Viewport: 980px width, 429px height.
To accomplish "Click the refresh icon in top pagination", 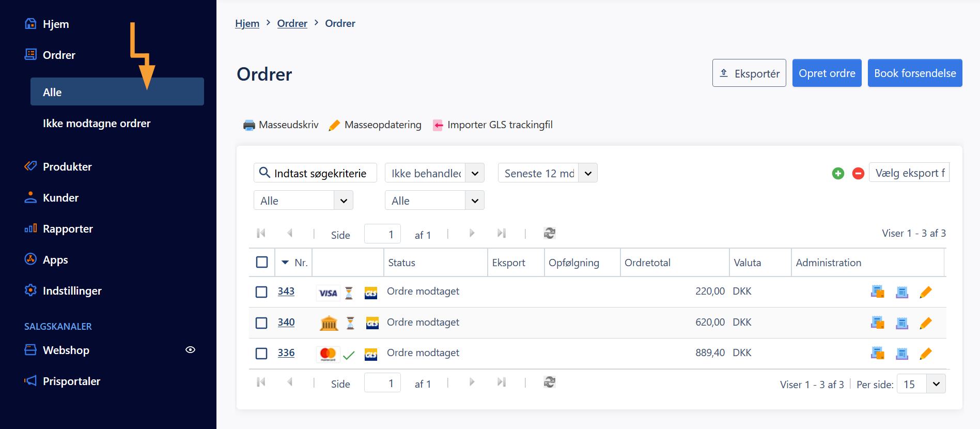I will (549, 233).
